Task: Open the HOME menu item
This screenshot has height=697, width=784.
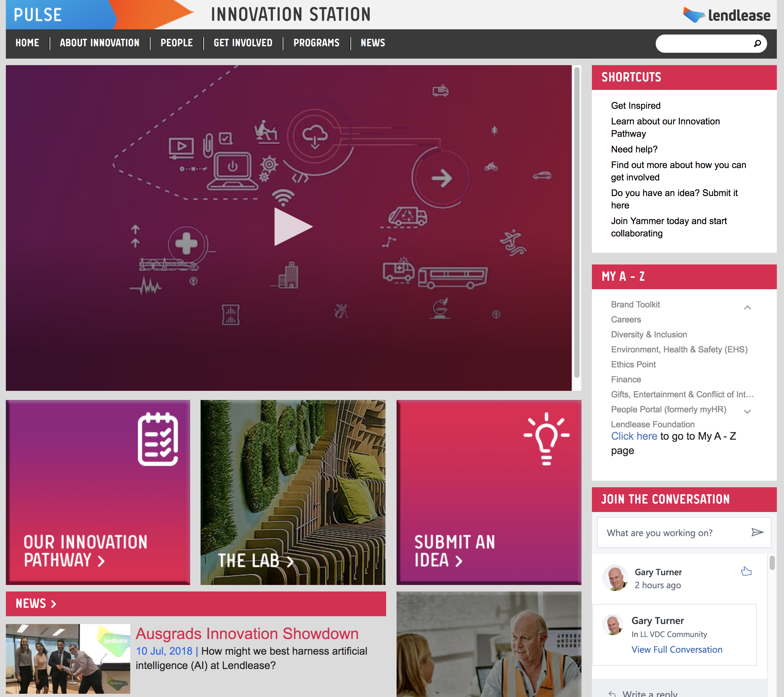Action: pos(27,43)
